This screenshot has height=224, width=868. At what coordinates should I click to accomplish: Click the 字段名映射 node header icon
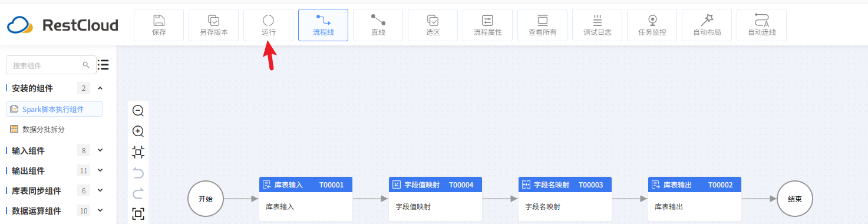coord(526,185)
